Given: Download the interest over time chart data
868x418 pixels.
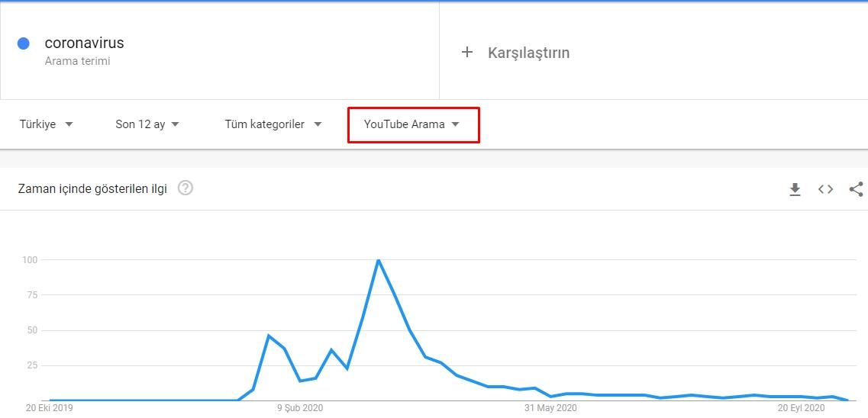Looking at the screenshot, I should point(795,190).
